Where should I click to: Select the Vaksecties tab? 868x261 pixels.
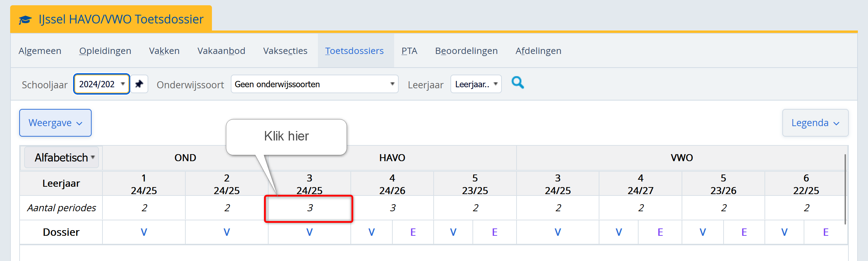[285, 51]
